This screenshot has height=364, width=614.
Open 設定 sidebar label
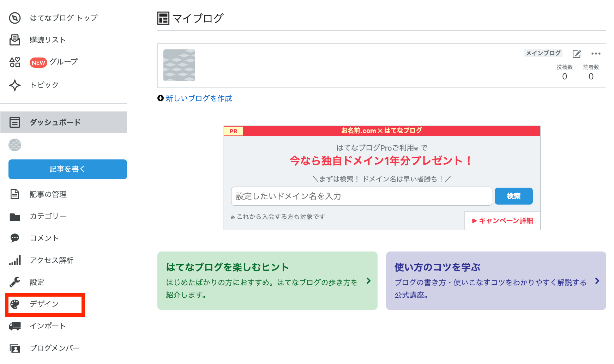(x=37, y=282)
